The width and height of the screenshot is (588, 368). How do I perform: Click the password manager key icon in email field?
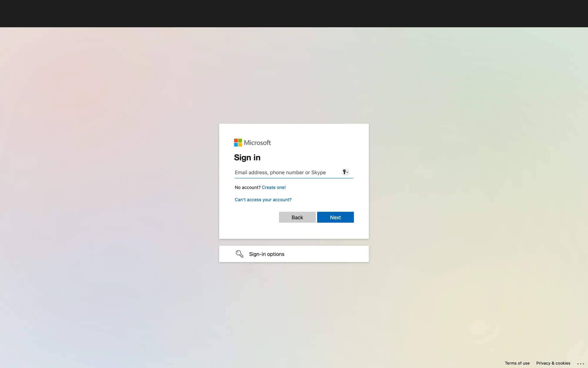(x=344, y=172)
